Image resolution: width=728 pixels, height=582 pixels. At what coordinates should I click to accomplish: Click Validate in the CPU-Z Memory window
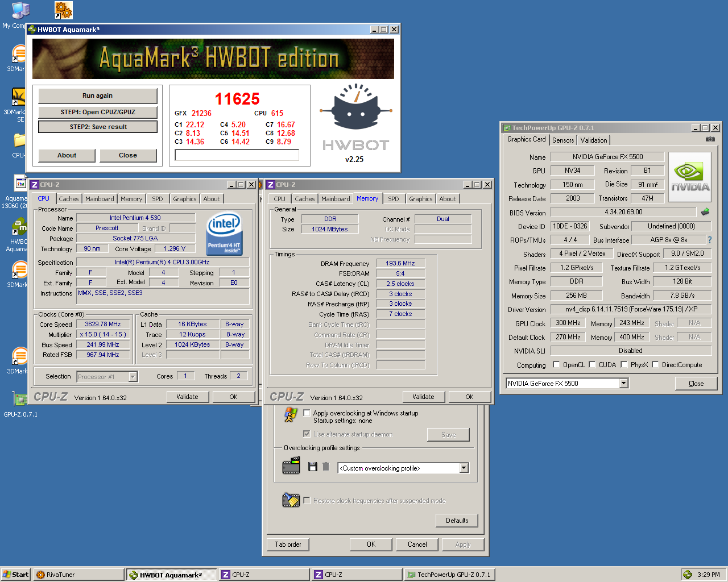click(423, 397)
